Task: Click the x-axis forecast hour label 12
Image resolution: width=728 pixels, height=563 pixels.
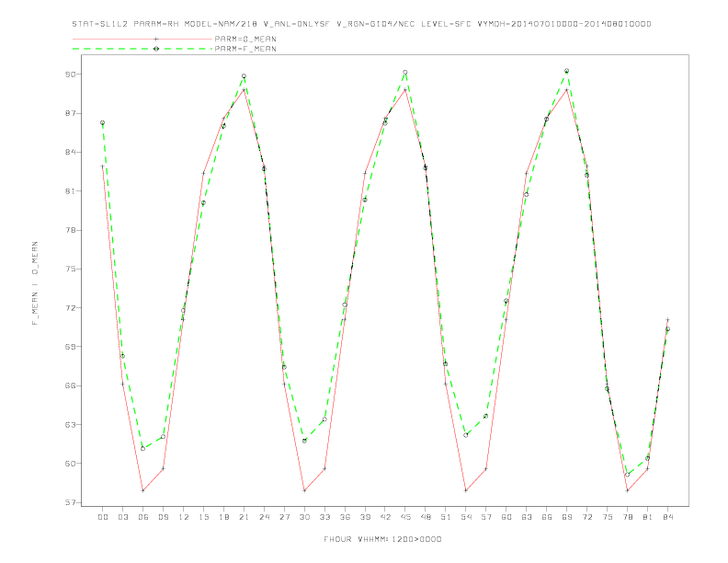Action: click(184, 517)
